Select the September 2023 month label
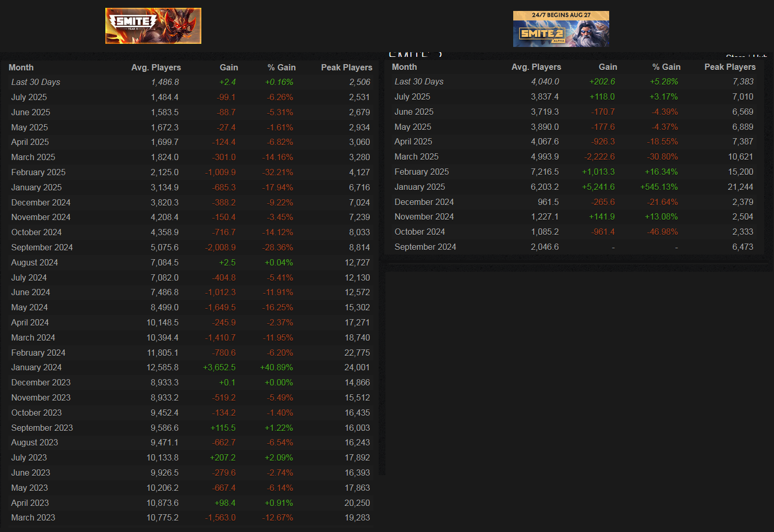 point(42,428)
